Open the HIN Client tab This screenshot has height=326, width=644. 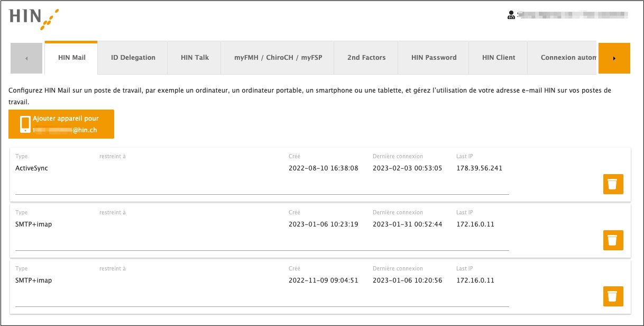[499, 58]
